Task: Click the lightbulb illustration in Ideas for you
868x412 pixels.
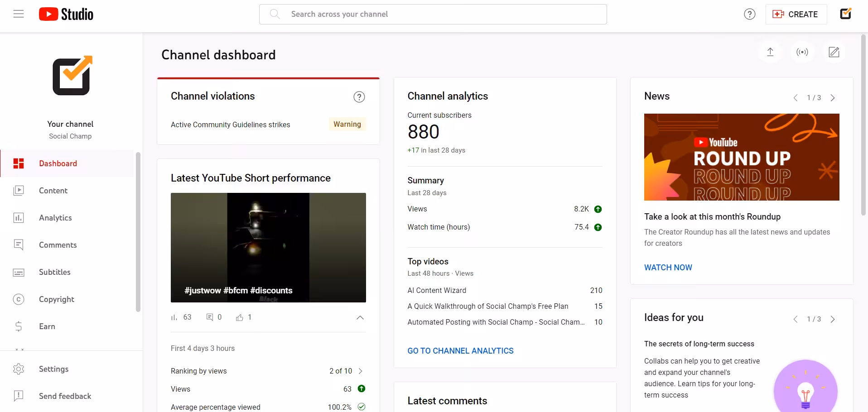Action: click(805, 386)
